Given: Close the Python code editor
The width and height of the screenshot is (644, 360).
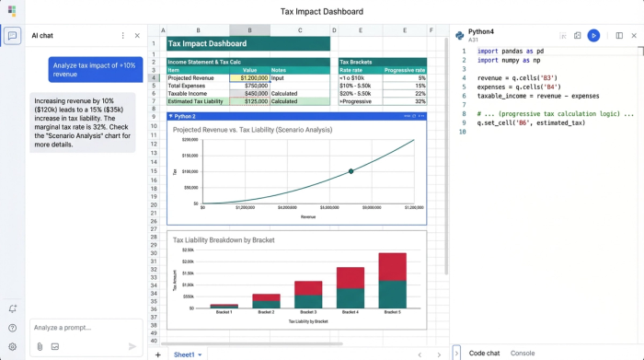Looking at the screenshot, I should tap(634, 36).
